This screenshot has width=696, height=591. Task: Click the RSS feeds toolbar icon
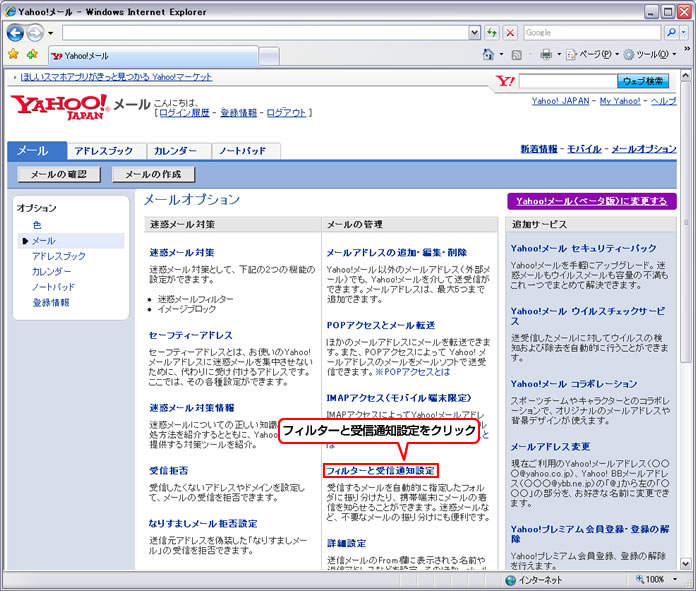517,55
